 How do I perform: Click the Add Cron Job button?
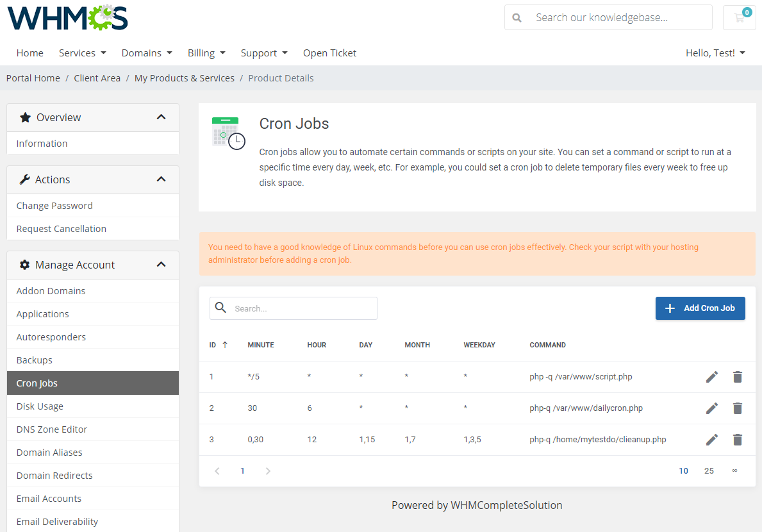pyautogui.click(x=700, y=308)
